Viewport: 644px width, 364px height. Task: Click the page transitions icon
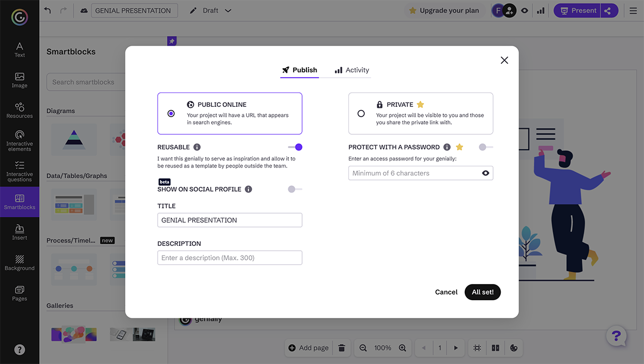[x=495, y=348]
